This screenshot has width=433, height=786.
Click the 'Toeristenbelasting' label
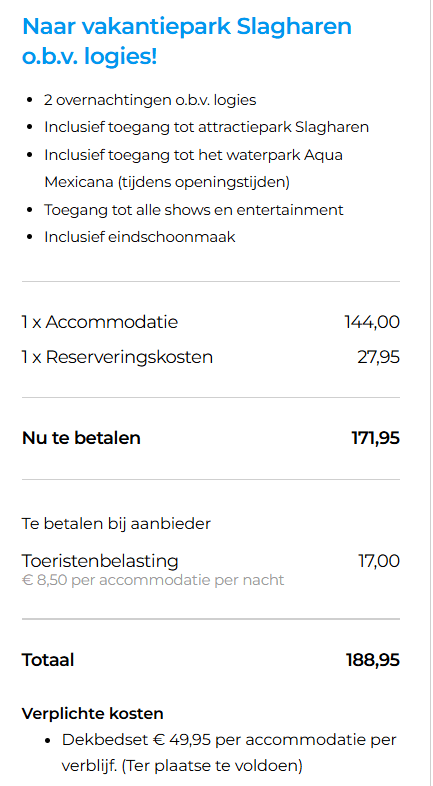coord(100,561)
